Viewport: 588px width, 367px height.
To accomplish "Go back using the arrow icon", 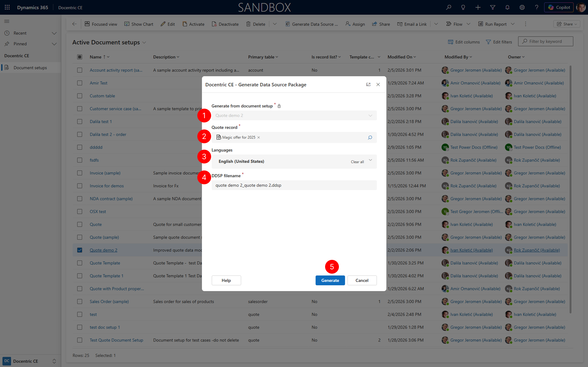I will point(74,24).
